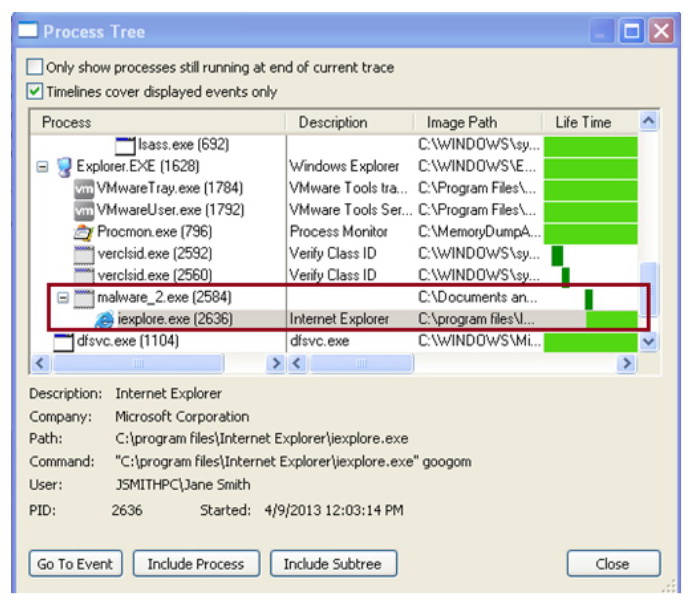Click the Go To Event button
This screenshot has width=691, height=603.
click(x=76, y=564)
